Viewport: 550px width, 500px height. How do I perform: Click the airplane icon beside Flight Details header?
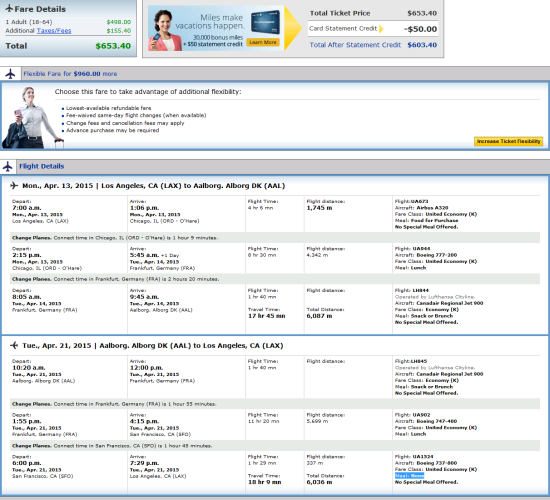point(8,166)
